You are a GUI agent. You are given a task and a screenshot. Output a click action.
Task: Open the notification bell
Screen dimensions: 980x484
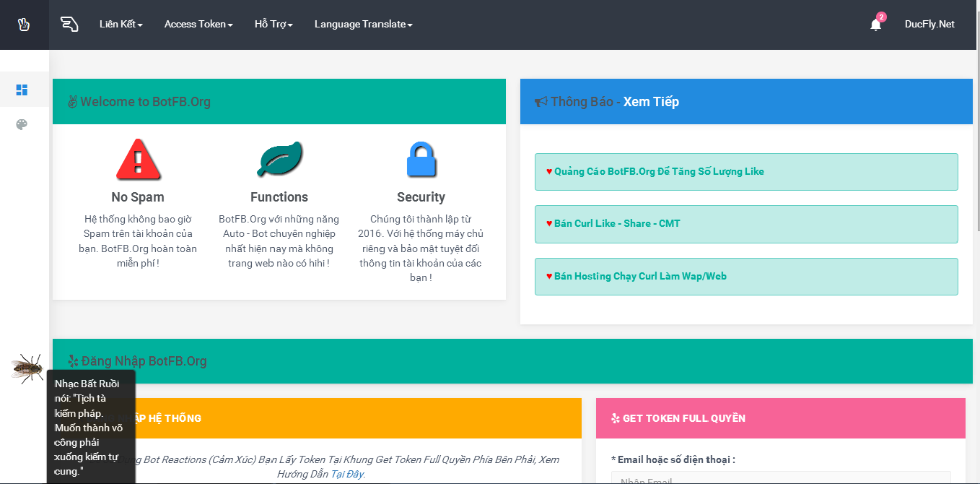(875, 25)
